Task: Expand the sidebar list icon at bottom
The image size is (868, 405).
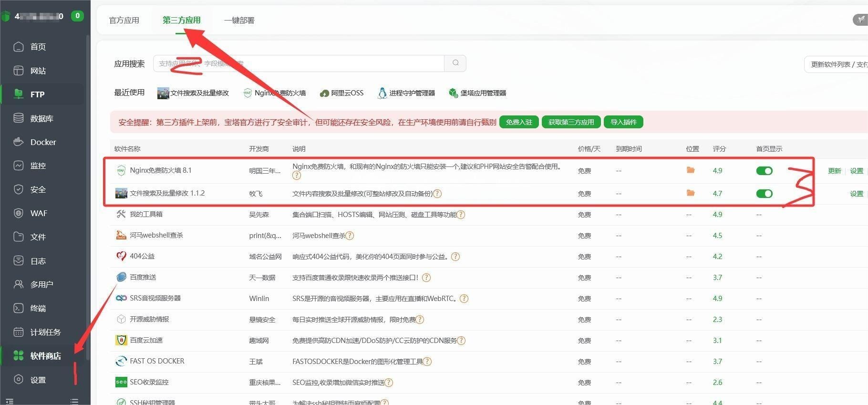Action: click(74, 401)
